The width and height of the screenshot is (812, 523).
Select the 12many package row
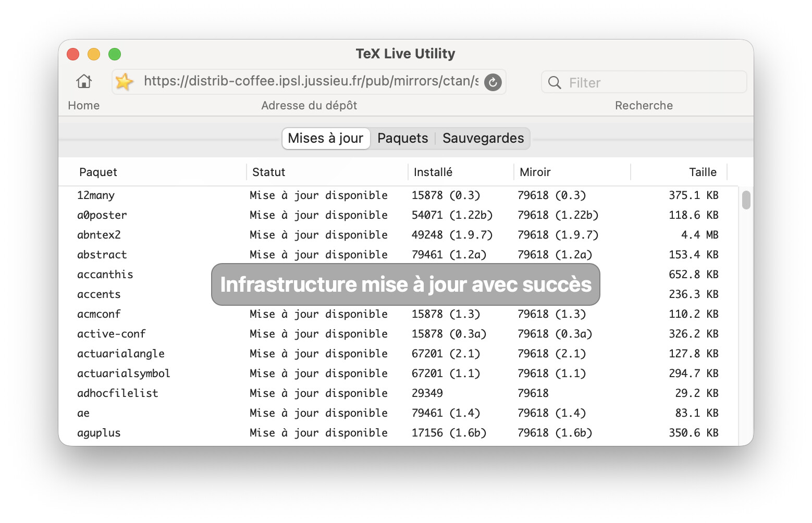point(398,195)
